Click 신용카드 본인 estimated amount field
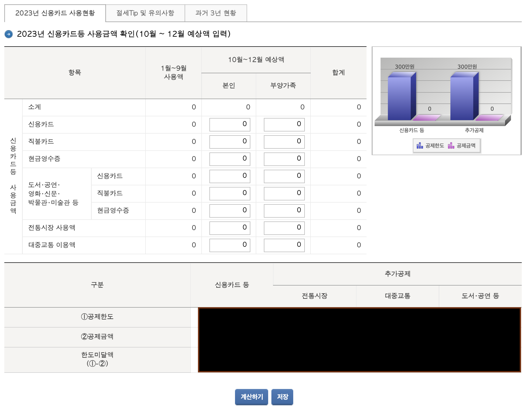532x410 pixels. [230, 124]
